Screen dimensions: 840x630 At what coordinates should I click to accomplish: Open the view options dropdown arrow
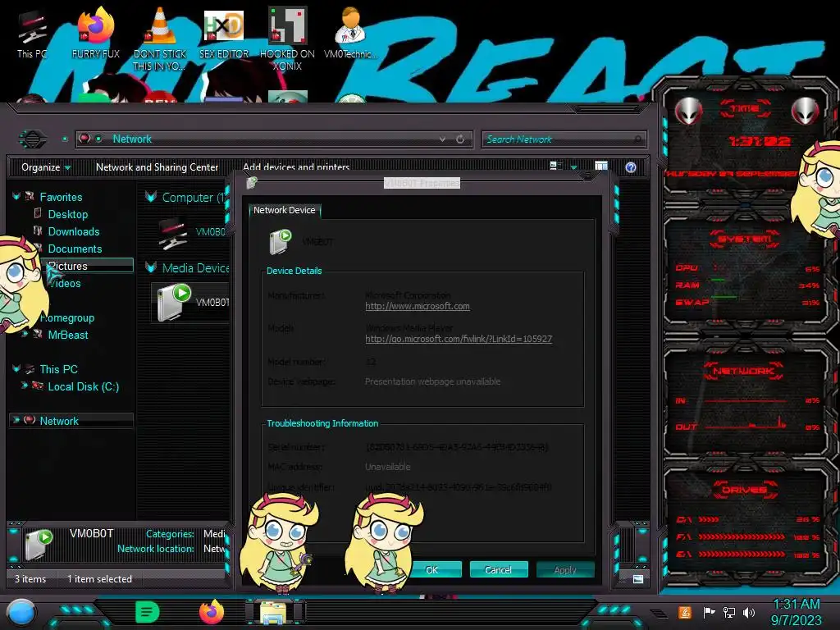point(573,167)
